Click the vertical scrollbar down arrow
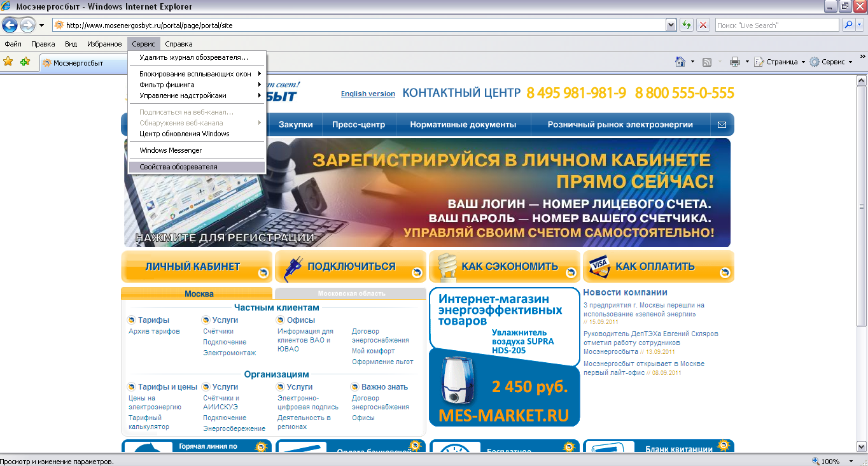Viewport: 868px width, 466px height. click(862, 446)
